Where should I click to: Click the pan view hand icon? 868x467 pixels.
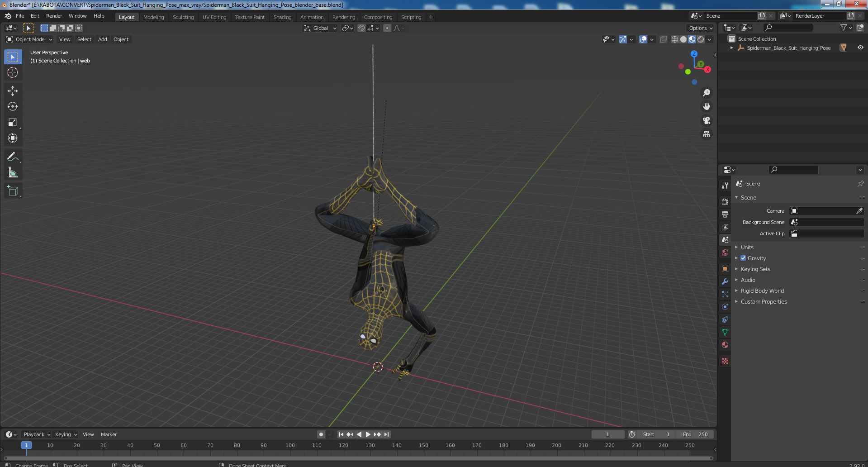(706, 106)
